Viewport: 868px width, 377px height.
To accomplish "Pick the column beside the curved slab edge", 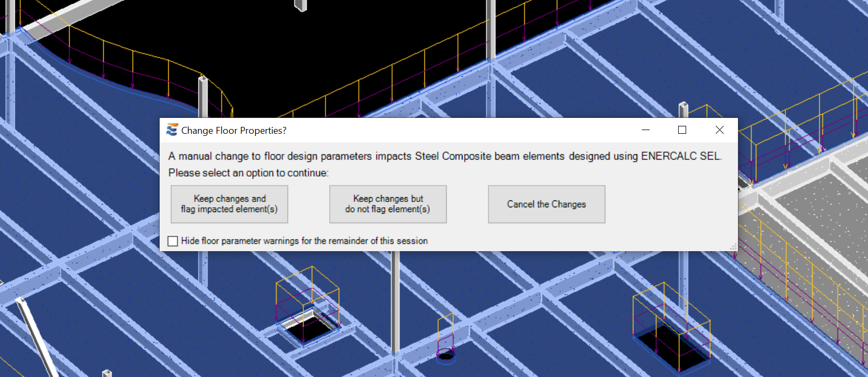I will (x=203, y=95).
